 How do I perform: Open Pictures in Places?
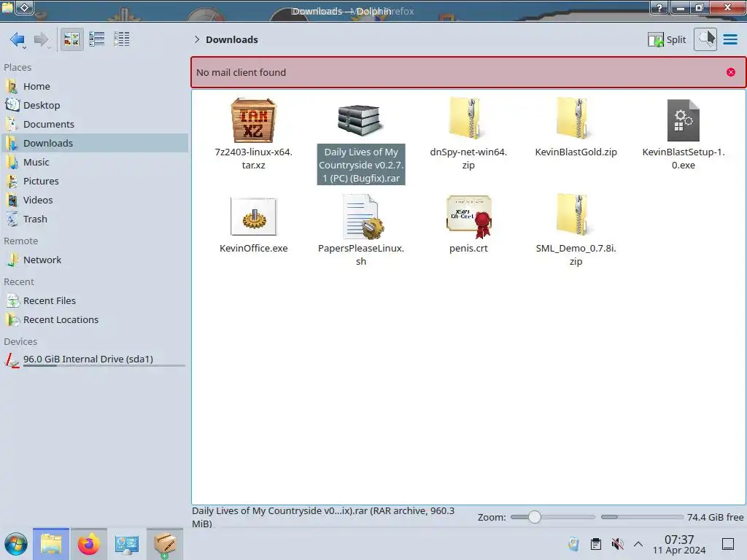[94, 182]
